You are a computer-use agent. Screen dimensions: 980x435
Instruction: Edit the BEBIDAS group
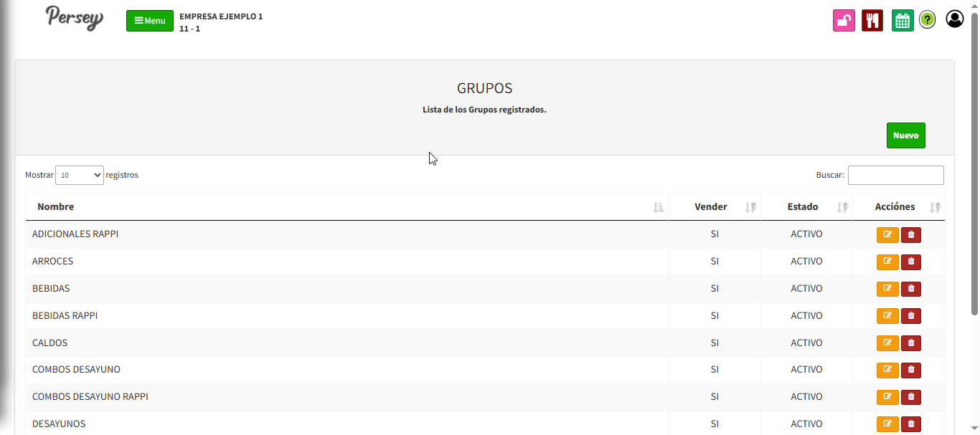[887, 289]
